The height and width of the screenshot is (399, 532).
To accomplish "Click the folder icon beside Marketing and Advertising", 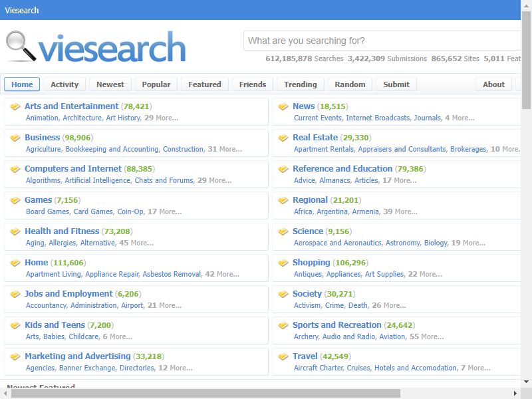I will pyautogui.click(x=15, y=356).
